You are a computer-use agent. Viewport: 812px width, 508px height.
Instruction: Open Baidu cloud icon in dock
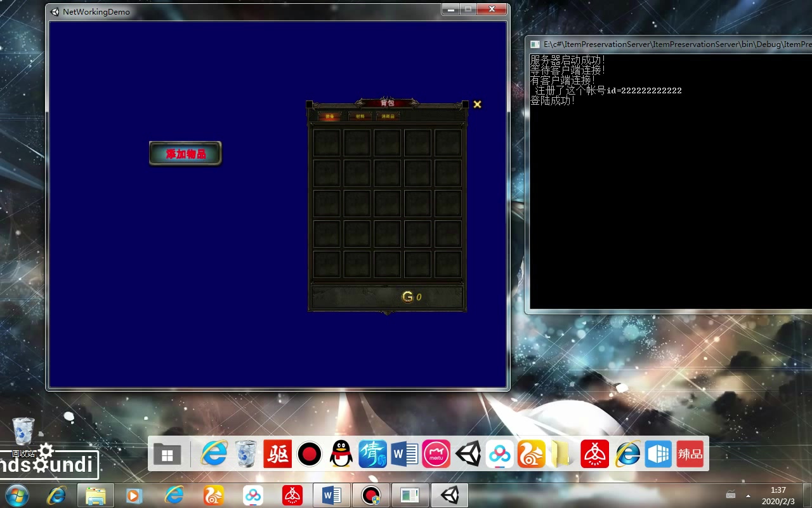[x=500, y=454]
